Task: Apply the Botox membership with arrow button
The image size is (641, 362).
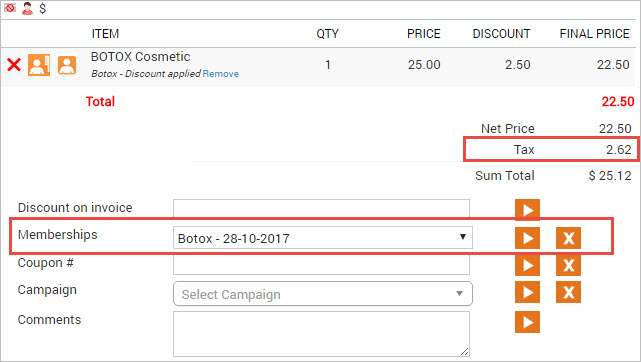Action: tap(527, 238)
